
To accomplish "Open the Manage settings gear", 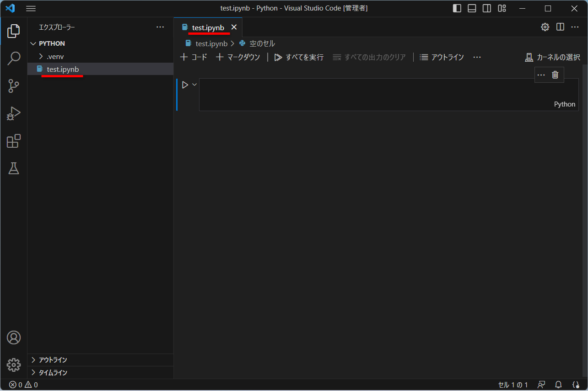I will pos(14,365).
